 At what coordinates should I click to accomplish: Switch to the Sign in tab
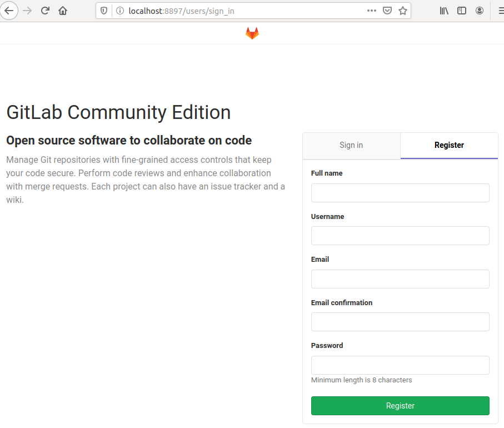[x=351, y=145]
